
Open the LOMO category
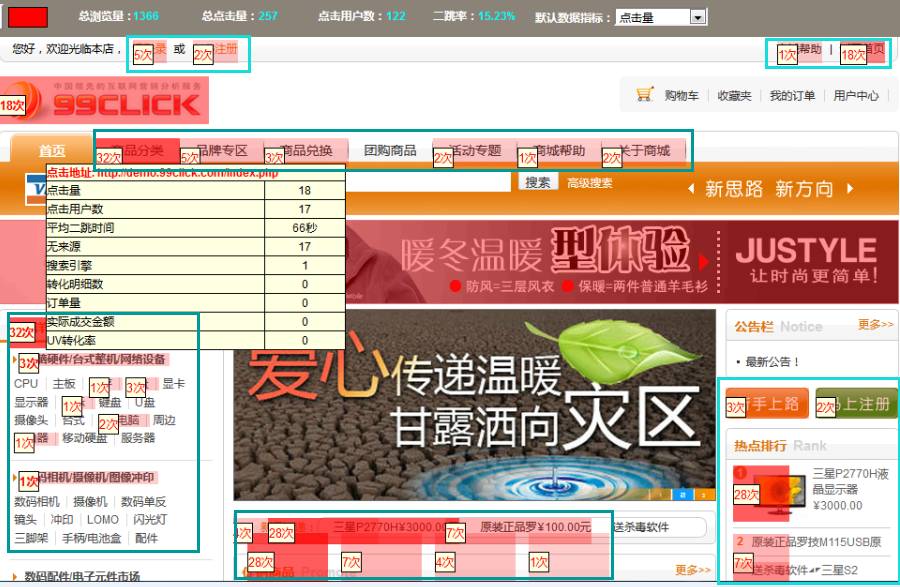tap(103, 519)
